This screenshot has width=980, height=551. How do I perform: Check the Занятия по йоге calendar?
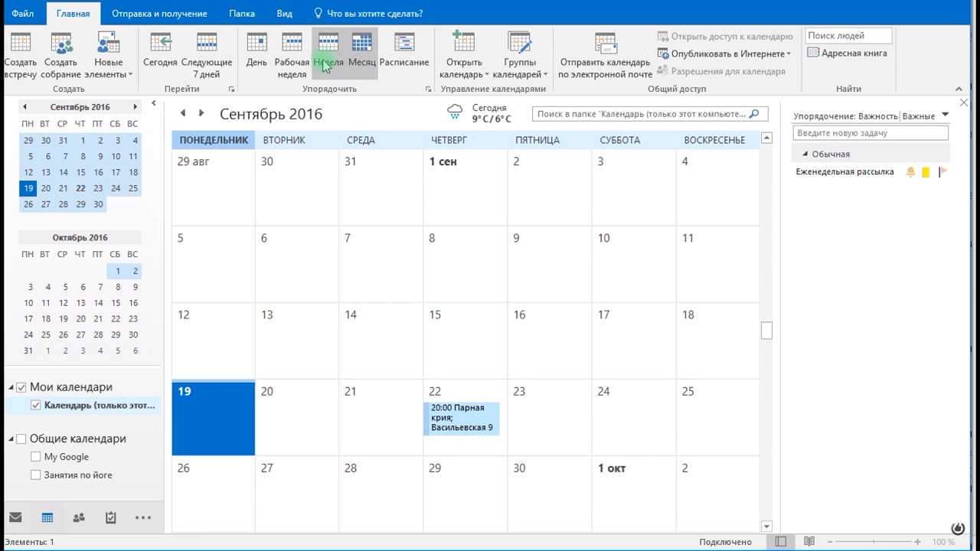click(x=36, y=475)
